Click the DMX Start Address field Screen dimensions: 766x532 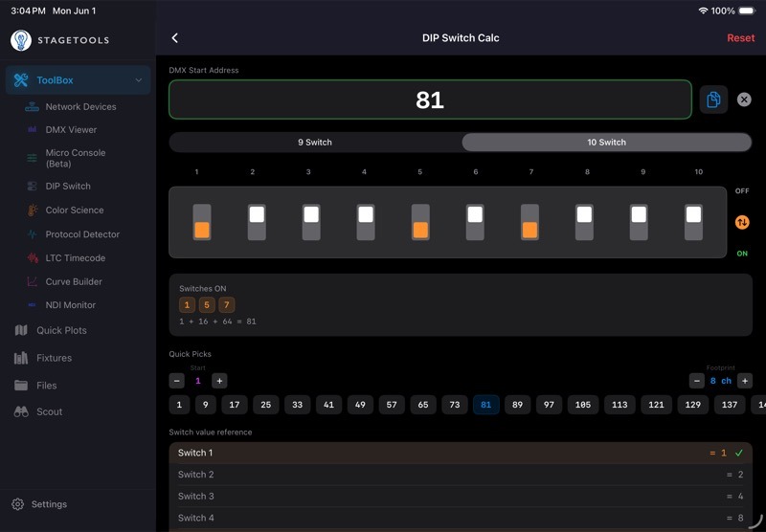(x=430, y=100)
